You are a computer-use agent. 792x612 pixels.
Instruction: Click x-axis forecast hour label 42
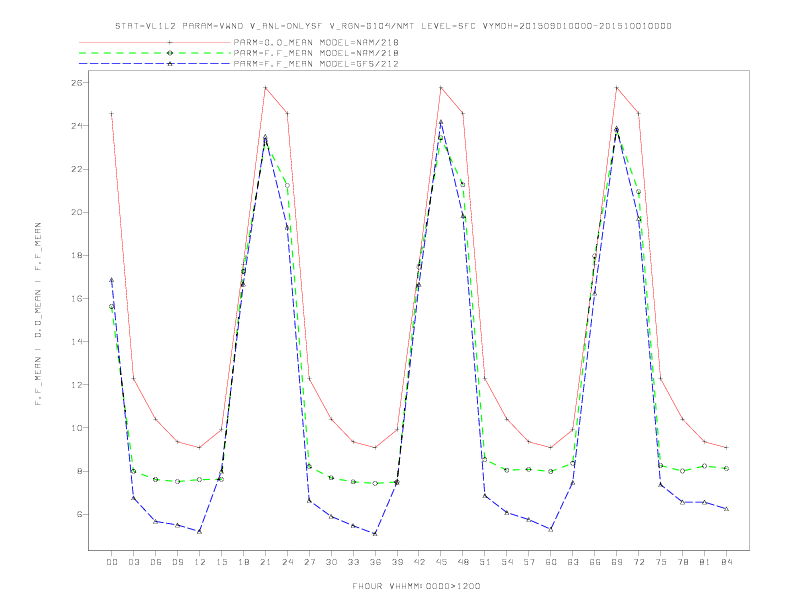419,562
